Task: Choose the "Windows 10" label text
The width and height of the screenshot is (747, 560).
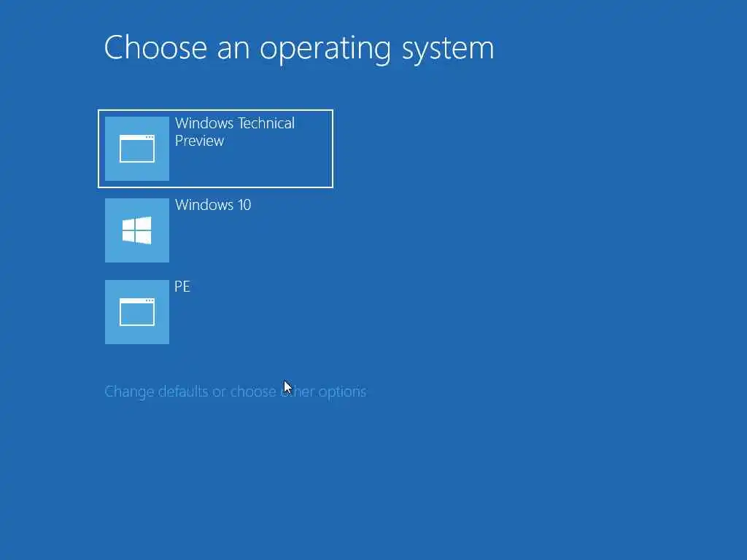Action: pyautogui.click(x=213, y=205)
